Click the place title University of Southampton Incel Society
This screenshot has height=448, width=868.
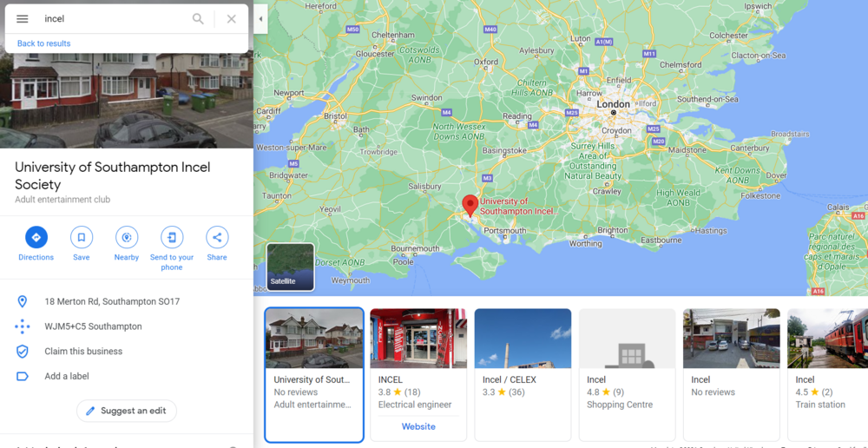point(112,175)
